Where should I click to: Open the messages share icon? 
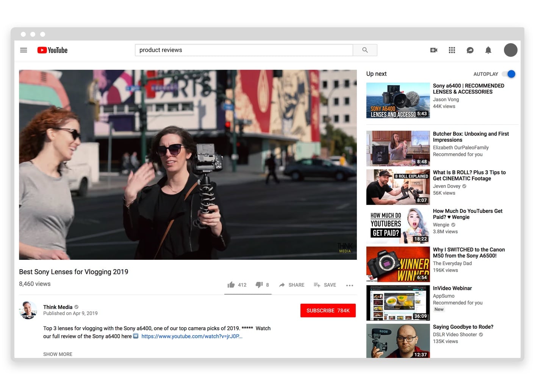(x=470, y=50)
